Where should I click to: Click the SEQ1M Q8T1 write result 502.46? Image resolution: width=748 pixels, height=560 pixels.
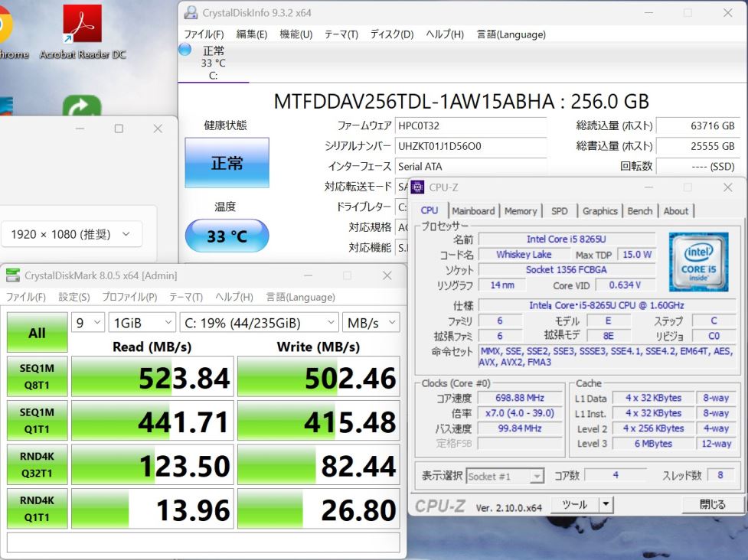click(x=318, y=376)
